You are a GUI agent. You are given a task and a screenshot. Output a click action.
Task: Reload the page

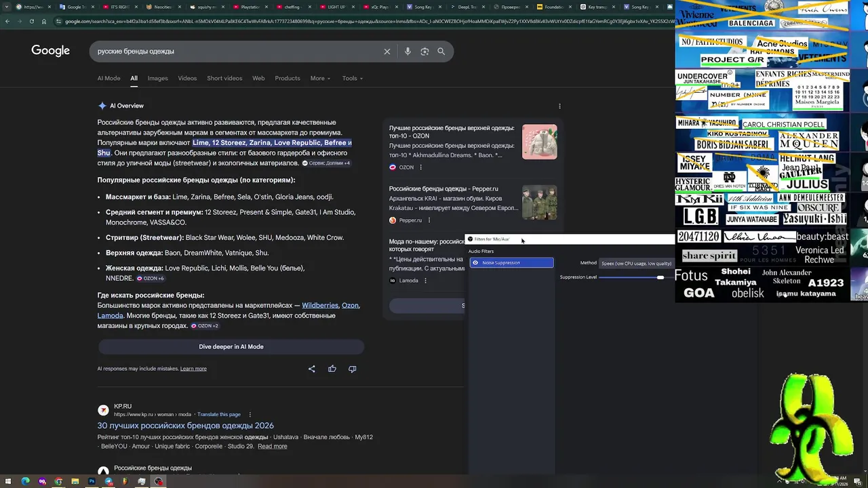31,22
